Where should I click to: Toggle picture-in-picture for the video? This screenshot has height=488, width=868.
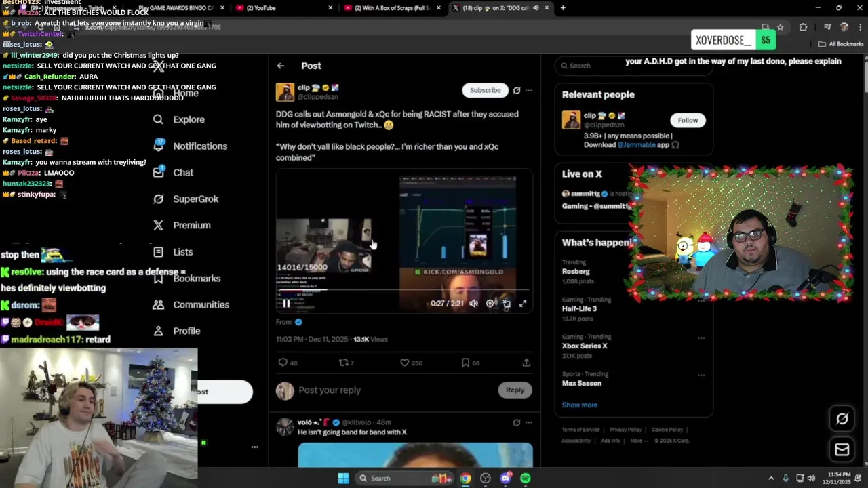pos(507,304)
